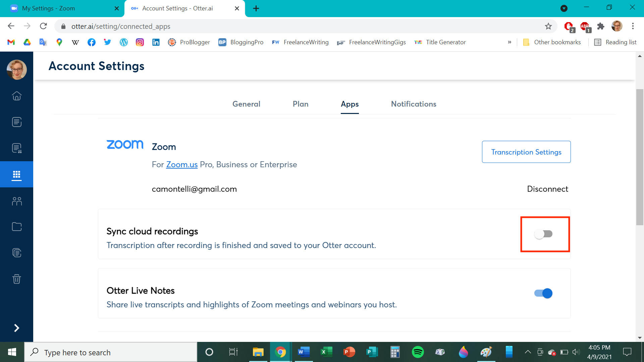
Task: Bookmark this page with the star icon
Action: tap(548, 26)
